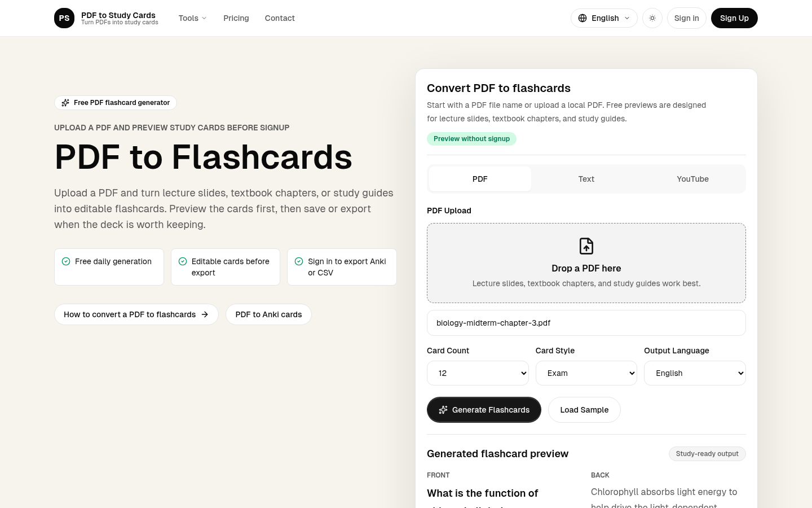Expand the Tools menu
Screen dimensions: 812x508
(193, 18)
